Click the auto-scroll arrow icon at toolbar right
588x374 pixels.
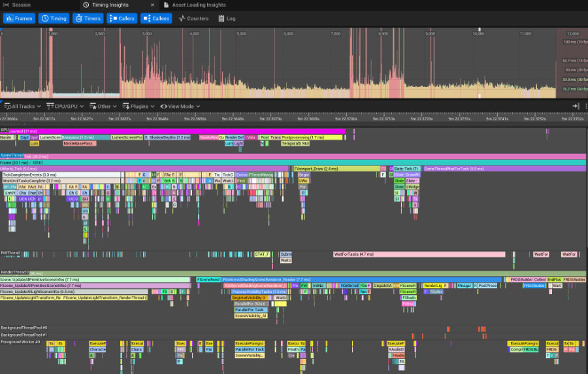point(576,107)
